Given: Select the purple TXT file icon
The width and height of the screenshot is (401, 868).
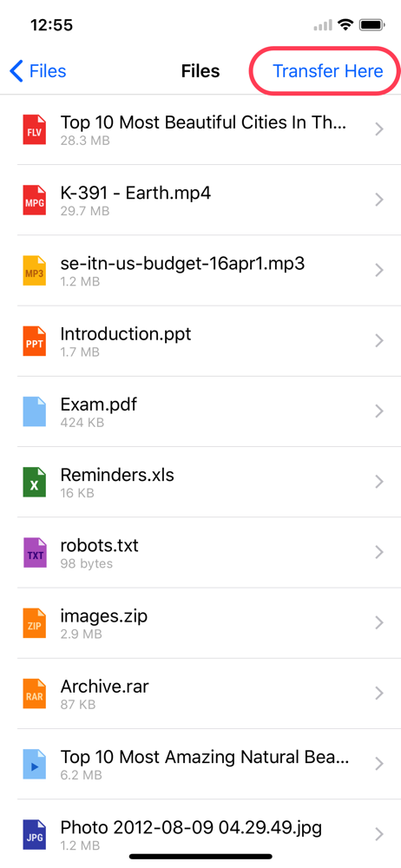Looking at the screenshot, I should (x=35, y=552).
